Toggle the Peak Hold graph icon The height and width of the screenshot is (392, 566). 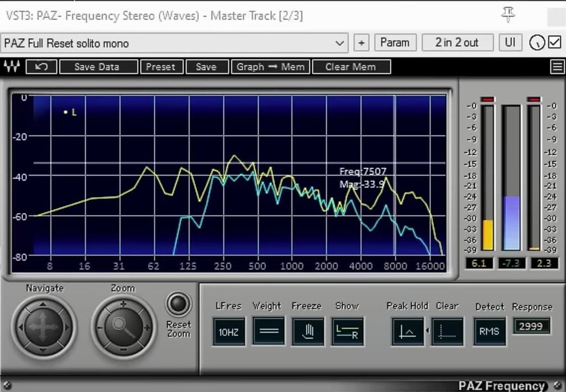pos(407,330)
